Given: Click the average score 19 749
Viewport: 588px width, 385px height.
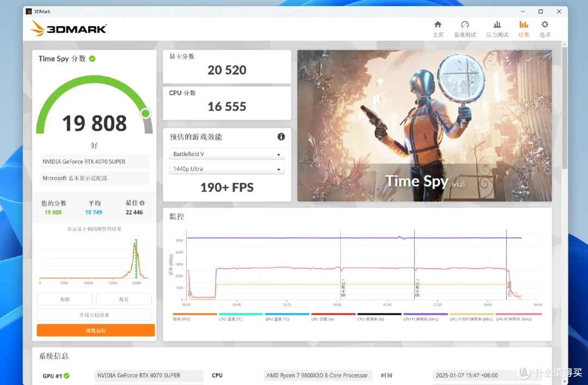Looking at the screenshot, I should click(x=94, y=213).
